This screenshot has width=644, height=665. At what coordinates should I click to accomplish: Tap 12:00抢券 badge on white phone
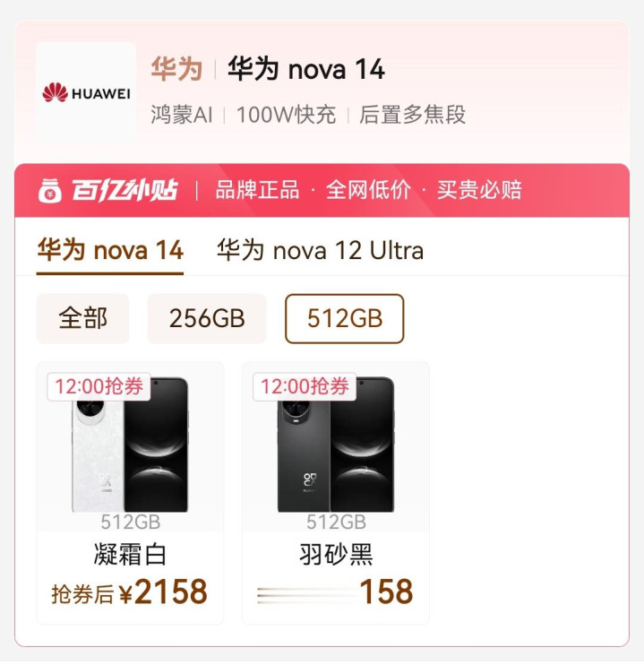pyautogui.click(x=99, y=386)
